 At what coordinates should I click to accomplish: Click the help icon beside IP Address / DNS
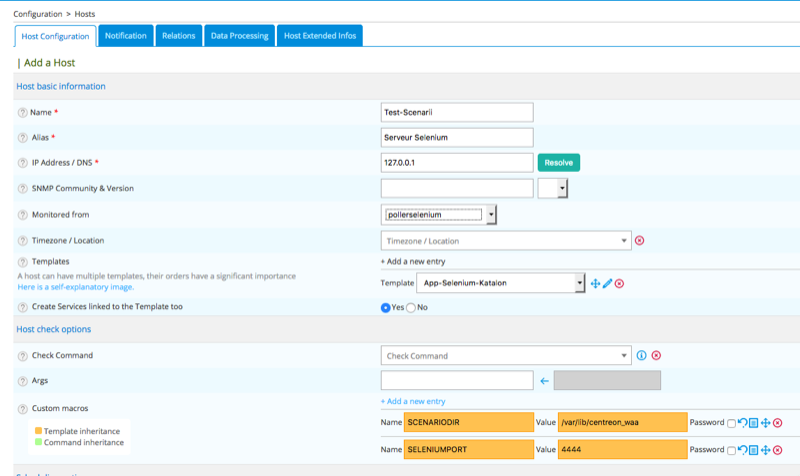click(22, 163)
